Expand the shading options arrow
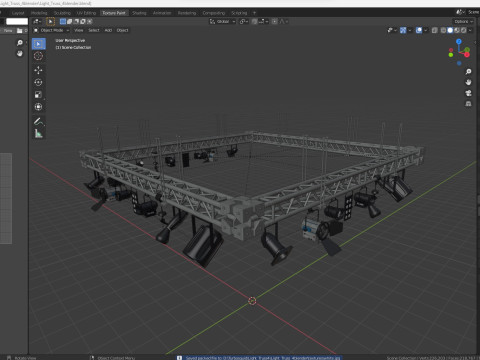The image size is (480, 360). 470,30
